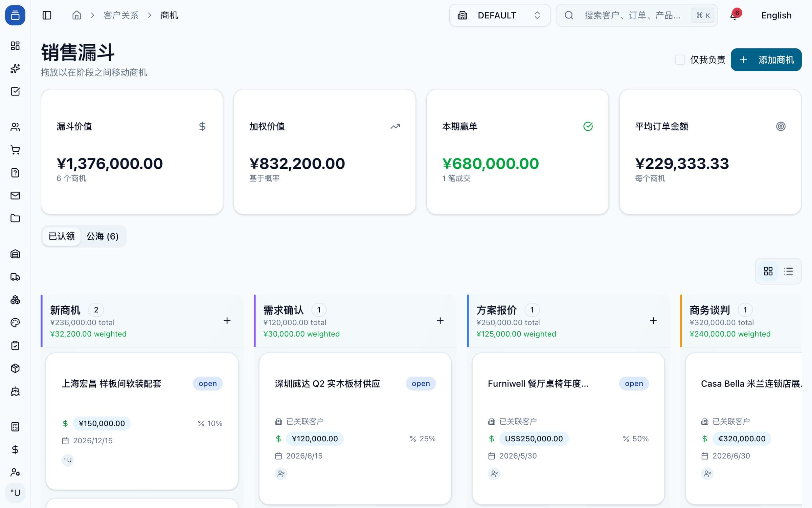This screenshot has width=812, height=508.
Task: Click the 2026/12/15 date on 上海宏昌 card
Action: [x=93, y=441]
